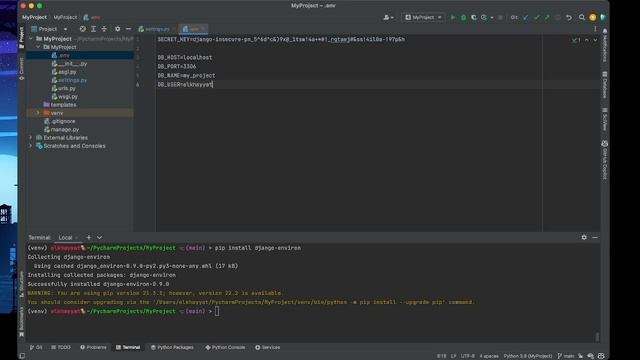The width and height of the screenshot is (640, 360).
Task: Open Terminal settings gear icon
Action: click(x=584, y=238)
